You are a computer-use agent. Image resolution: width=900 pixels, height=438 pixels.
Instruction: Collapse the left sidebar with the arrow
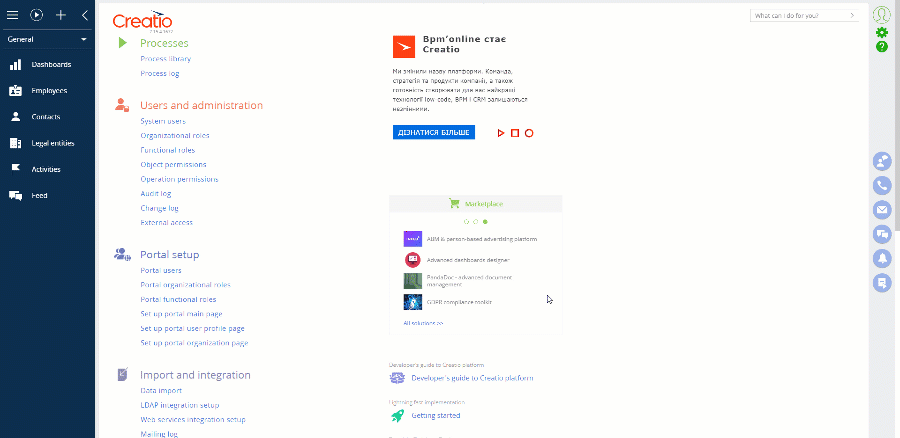click(85, 15)
